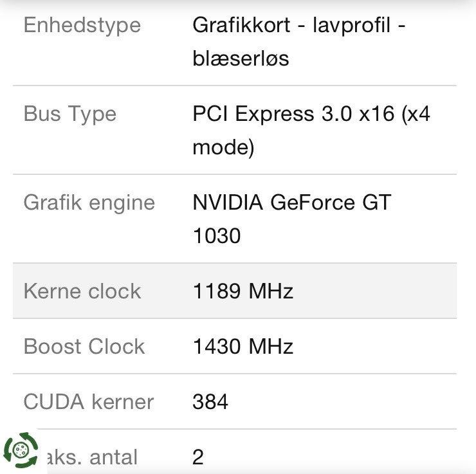Click the word 'blæserløs'

point(241,59)
